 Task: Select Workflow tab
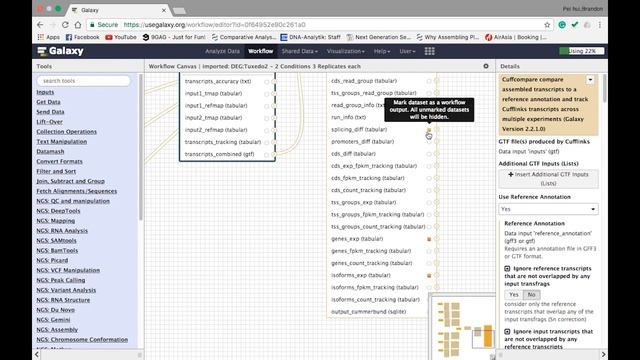[260, 51]
